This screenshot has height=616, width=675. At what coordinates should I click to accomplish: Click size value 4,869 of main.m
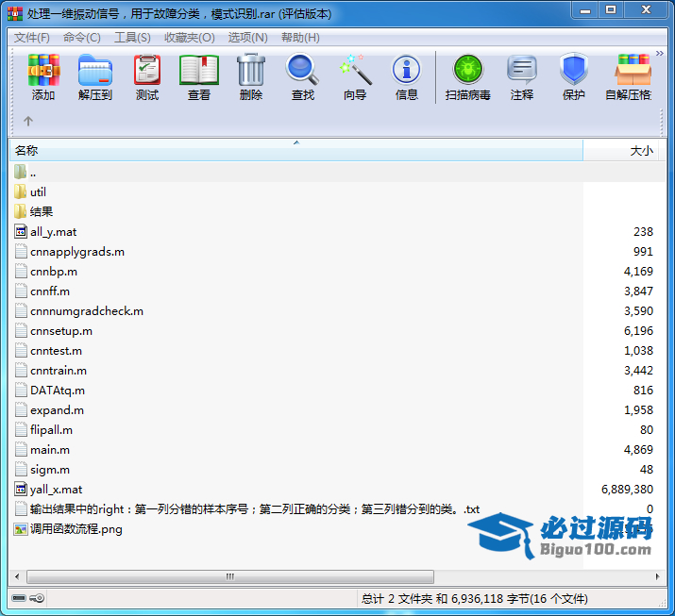[x=638, y=450]
